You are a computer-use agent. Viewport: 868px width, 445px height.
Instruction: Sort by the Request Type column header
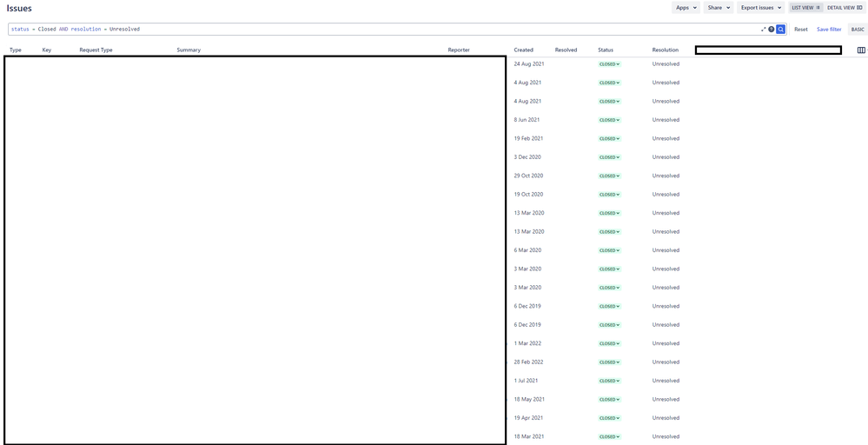click(x=96, y=50)
